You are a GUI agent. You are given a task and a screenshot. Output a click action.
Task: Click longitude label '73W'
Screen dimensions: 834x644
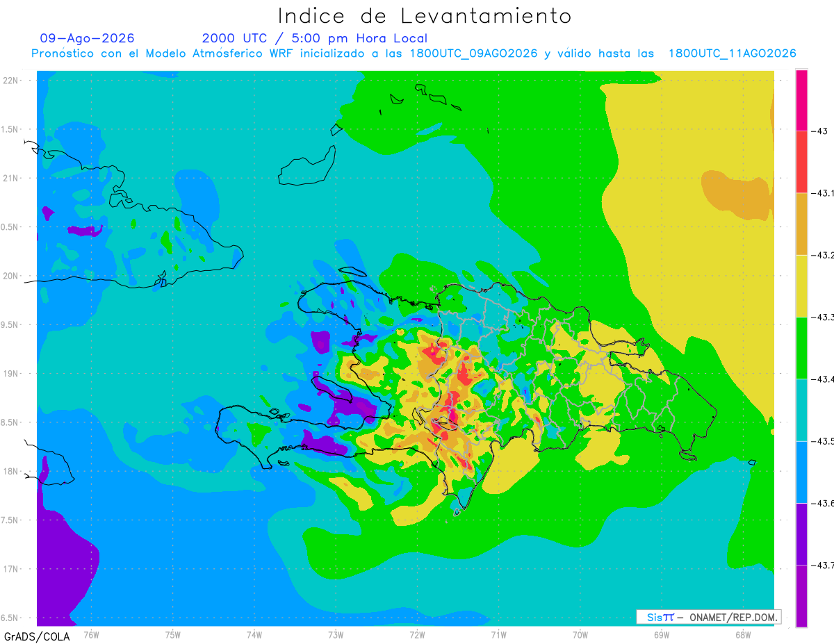click(x=336, y=634)
